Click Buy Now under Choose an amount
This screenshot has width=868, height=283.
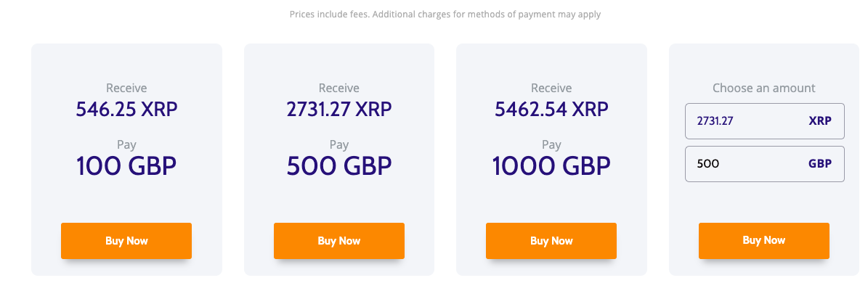[x=764, y=240]
